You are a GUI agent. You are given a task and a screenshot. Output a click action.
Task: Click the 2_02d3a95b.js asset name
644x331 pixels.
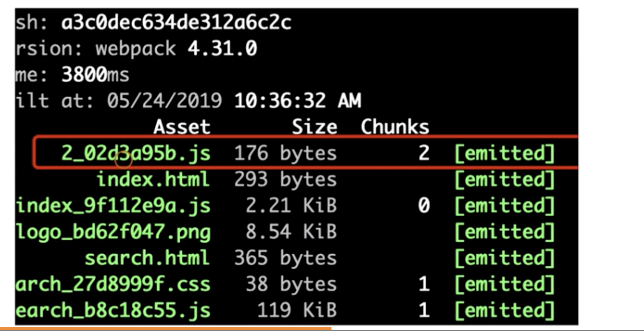click(x=135, y=153)
